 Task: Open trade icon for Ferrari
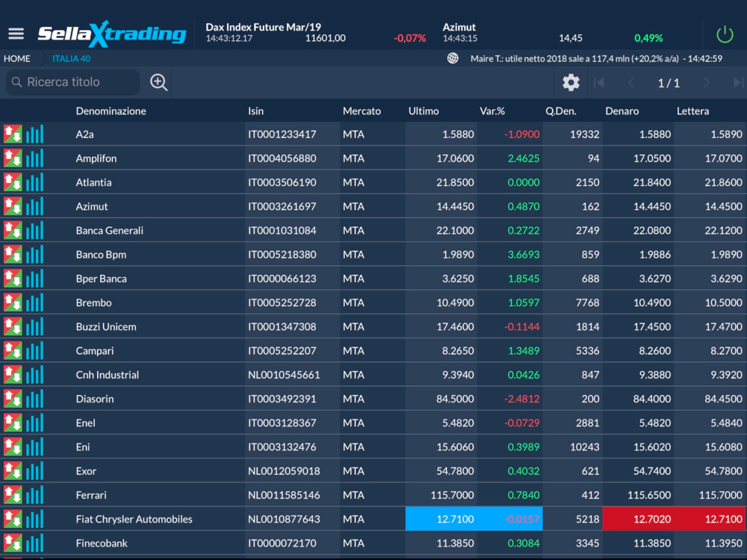click(13, 495)
